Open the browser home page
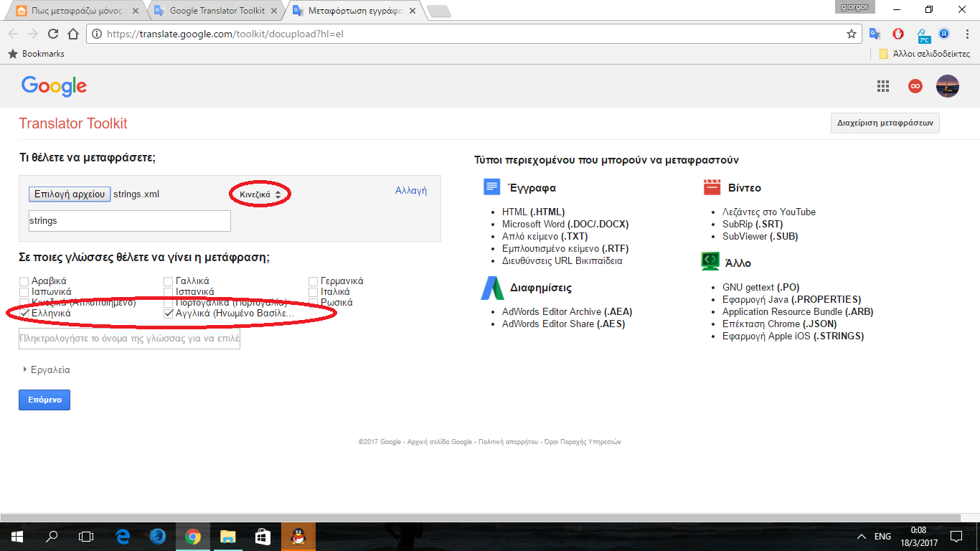 click(x=72, y=34)
